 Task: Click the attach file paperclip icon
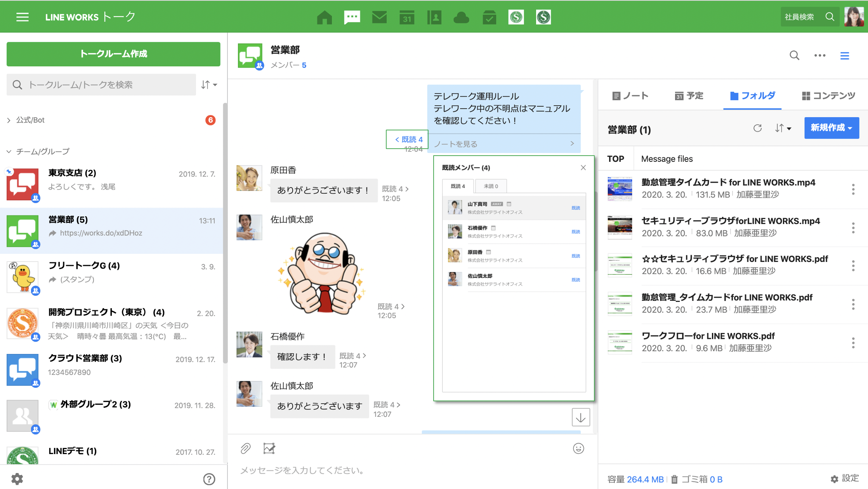point(245,449)
